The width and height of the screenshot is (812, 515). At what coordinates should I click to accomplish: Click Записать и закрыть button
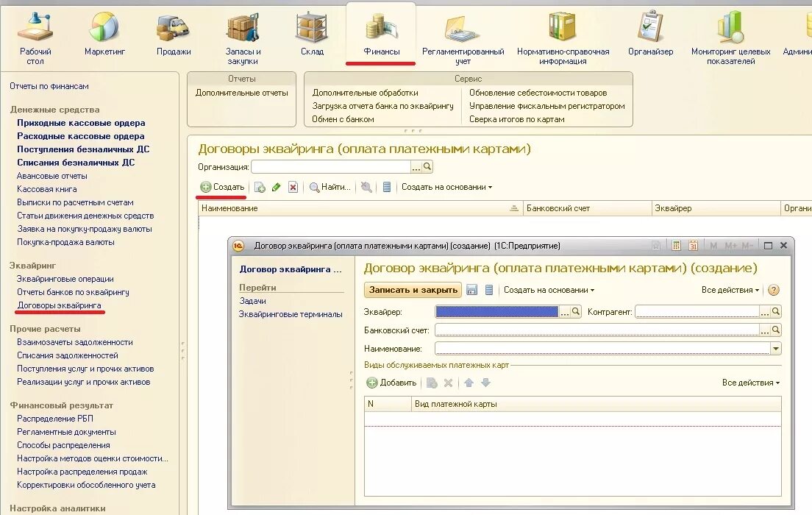(x=413, y=290)
